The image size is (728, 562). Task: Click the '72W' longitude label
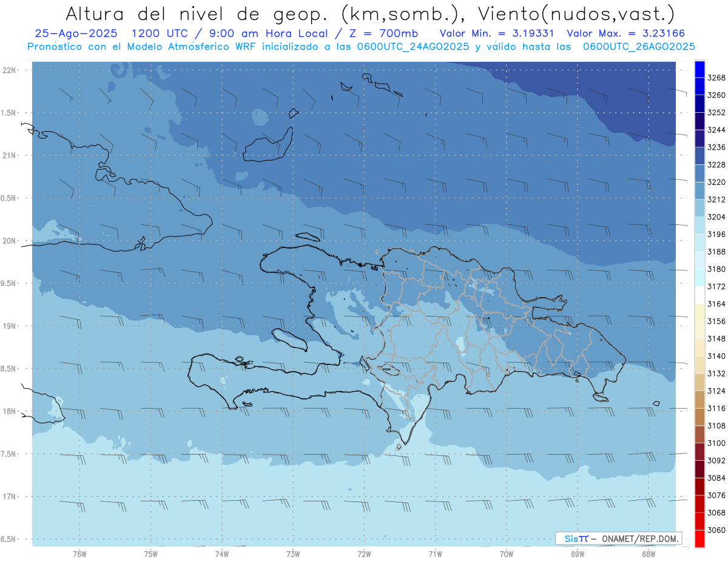click(364, 554)
